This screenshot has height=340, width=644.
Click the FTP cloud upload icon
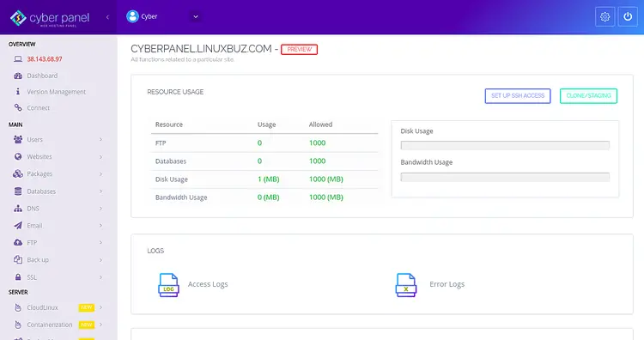coord(18,243)
